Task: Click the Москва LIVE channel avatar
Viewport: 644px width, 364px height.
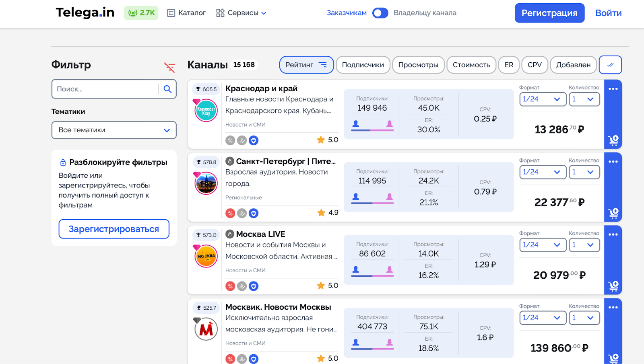Action: point(206,256)
